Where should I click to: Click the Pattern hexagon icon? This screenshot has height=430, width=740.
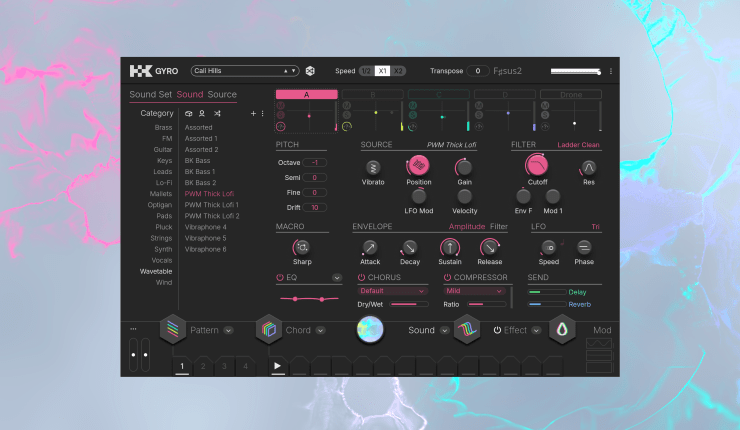tap(173, 329)
